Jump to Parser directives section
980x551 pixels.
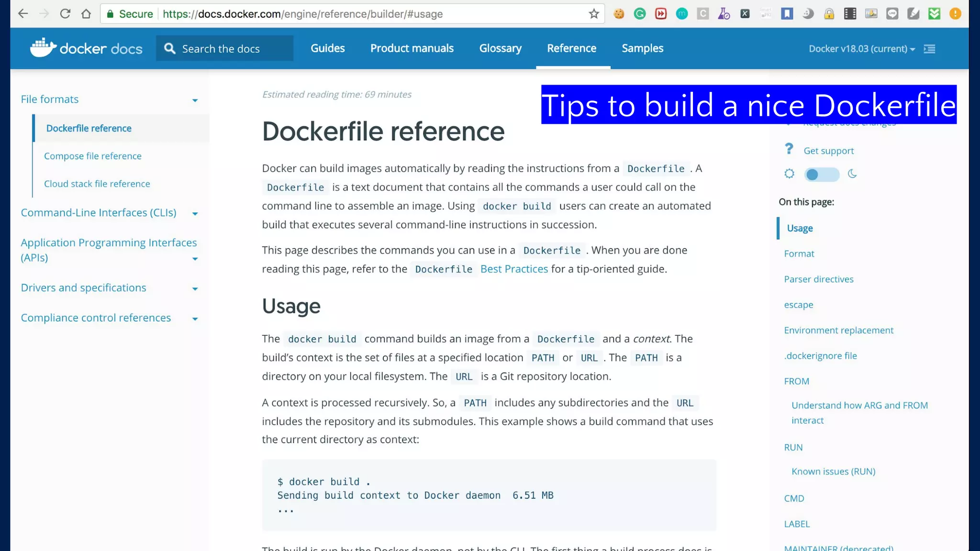coord(818,279)
